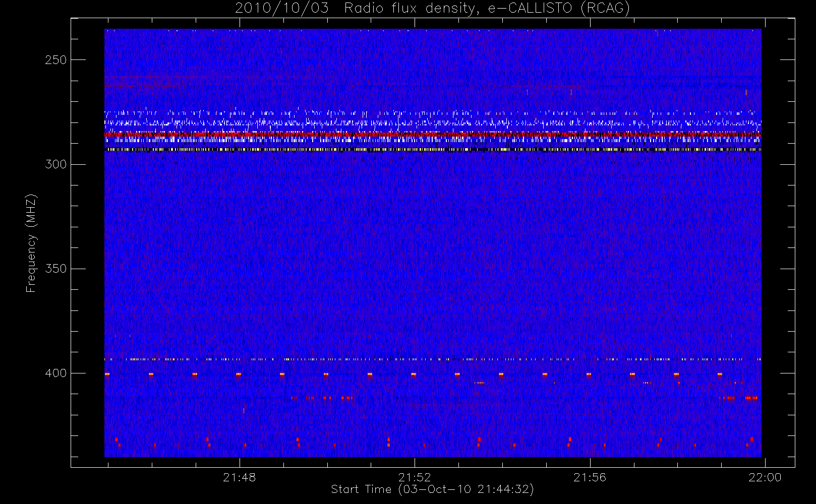Viewport: 816px width, 504px height.
Task: Click the 21:48 time tick label
Action: coord(240,477)
